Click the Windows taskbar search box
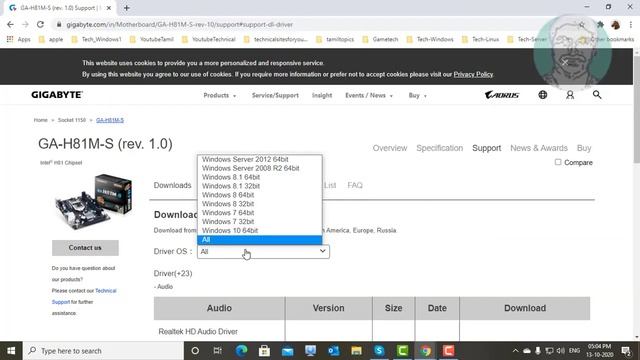The height and width of the screenshot is (360, 640). 103,351
